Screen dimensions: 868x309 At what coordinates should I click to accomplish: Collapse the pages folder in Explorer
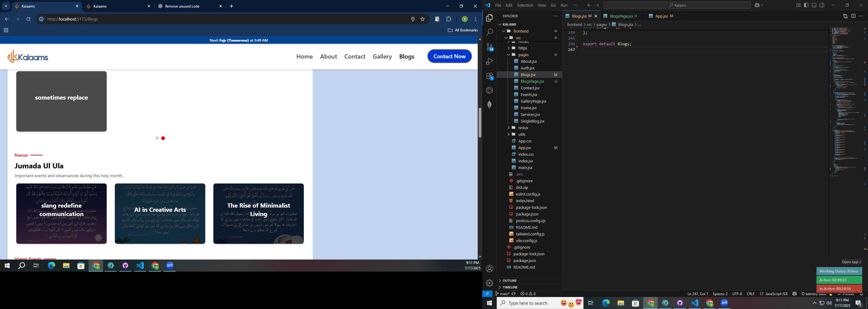click(508, 55)
